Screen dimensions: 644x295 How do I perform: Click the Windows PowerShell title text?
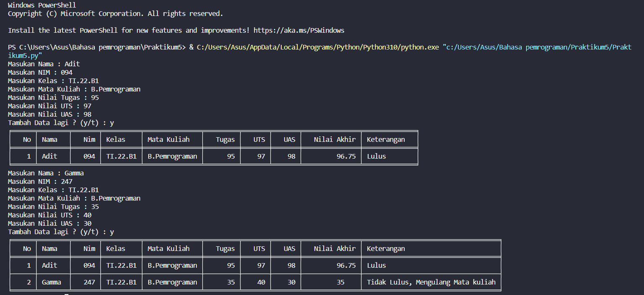(41, 5)
